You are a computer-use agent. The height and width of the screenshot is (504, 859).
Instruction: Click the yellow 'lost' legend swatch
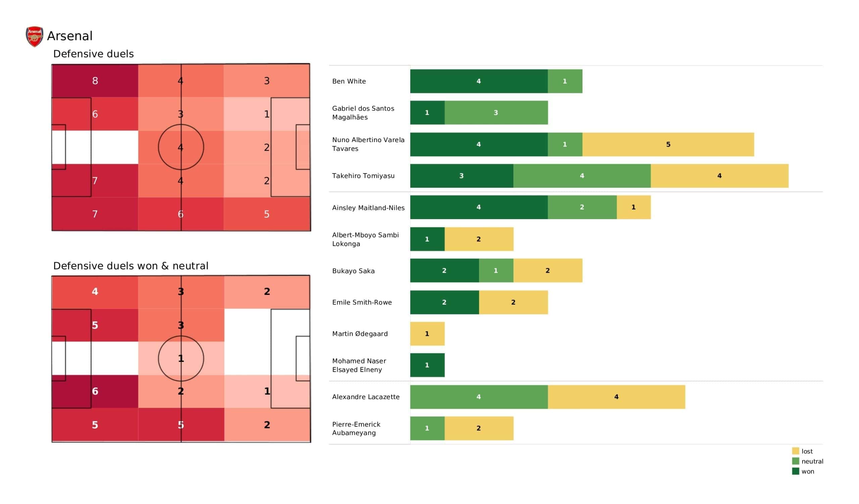(795, 451)
